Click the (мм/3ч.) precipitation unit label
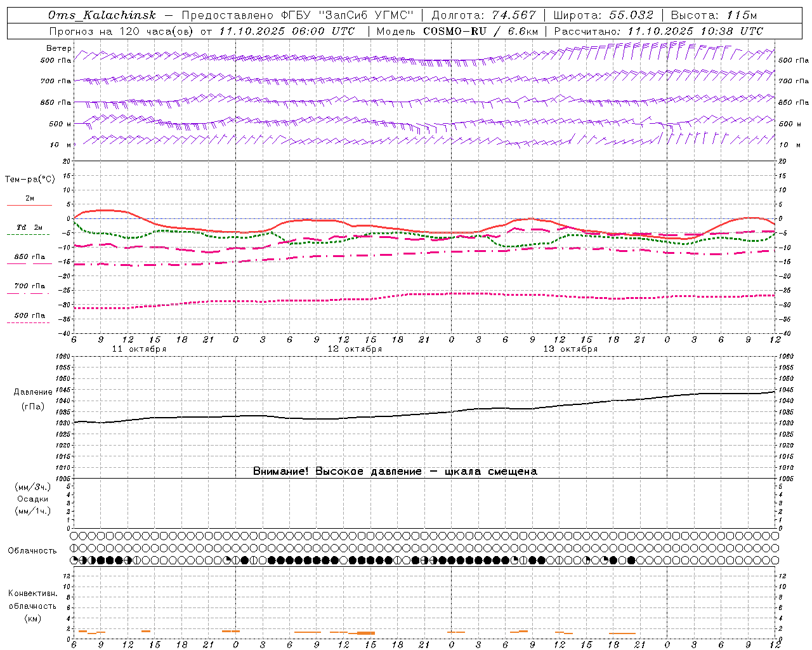 click(32, 487)
